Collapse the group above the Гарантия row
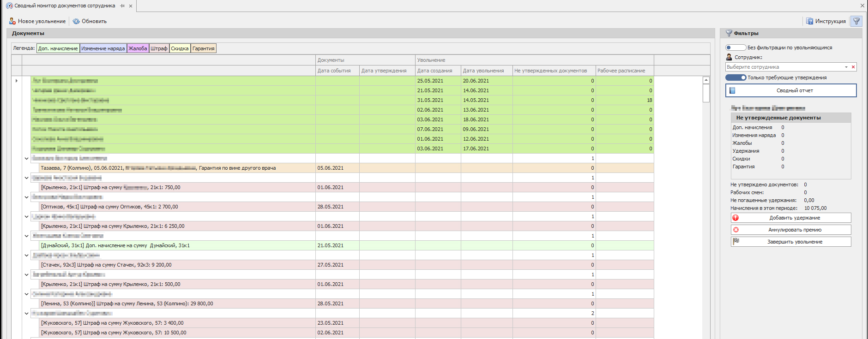 pos(27,158)
